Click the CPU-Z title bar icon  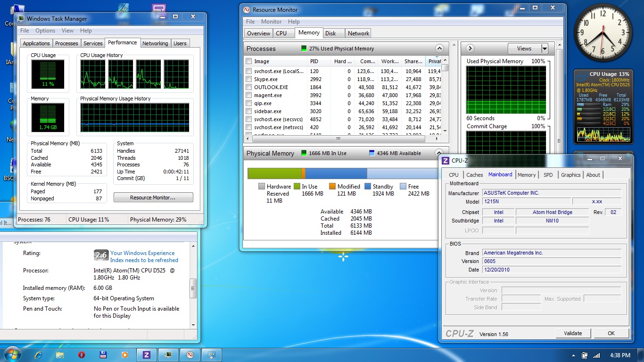click(x=445, y=161)
